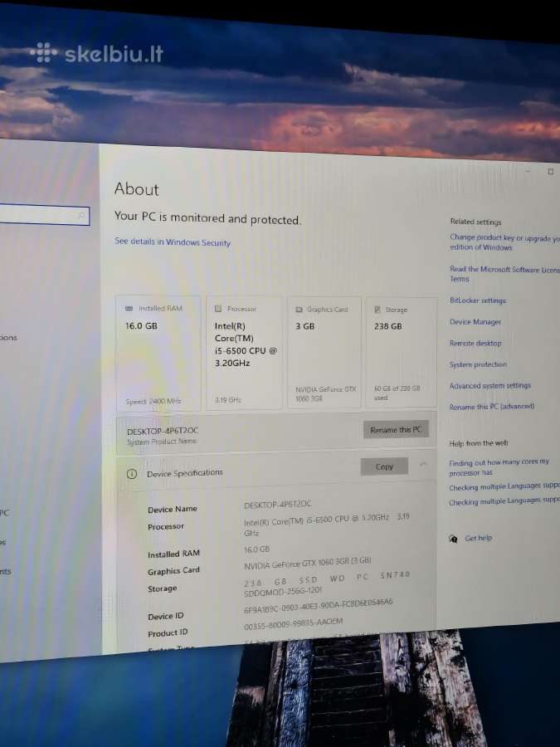The width and height of the screenshot is (560, 747).
Task: Open Finding out how many cores link
Action: [x=499, y=467]
